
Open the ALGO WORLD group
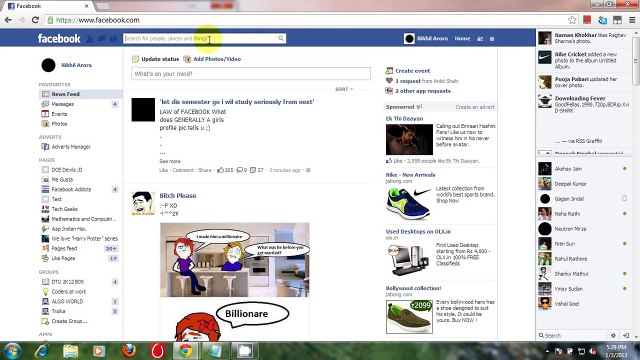pos(67,301)
